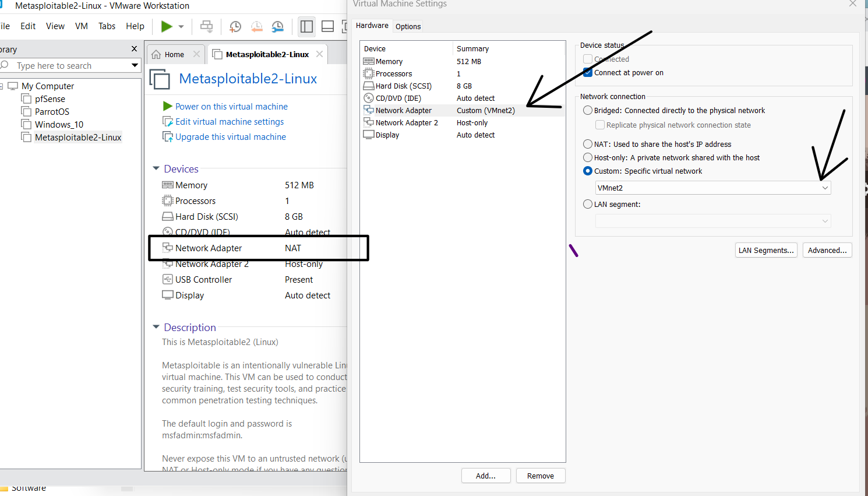Open the power options dropdown arrow

pyautogui.click(x=181, y=26)
